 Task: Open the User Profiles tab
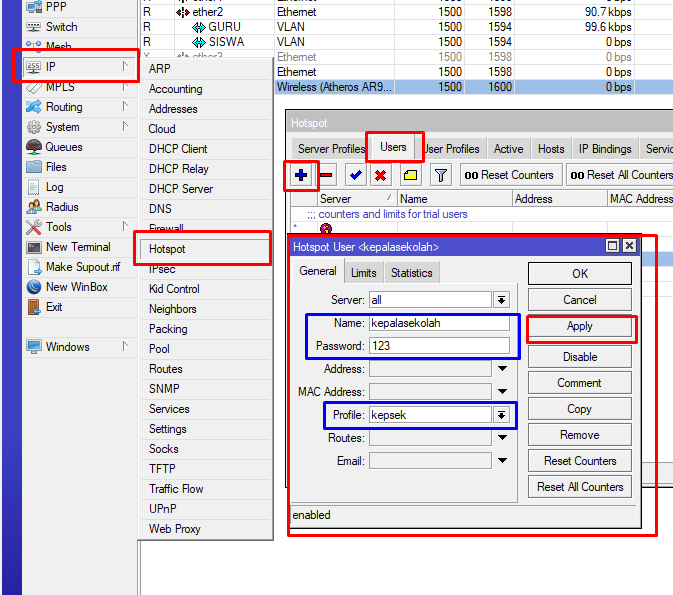452,149
